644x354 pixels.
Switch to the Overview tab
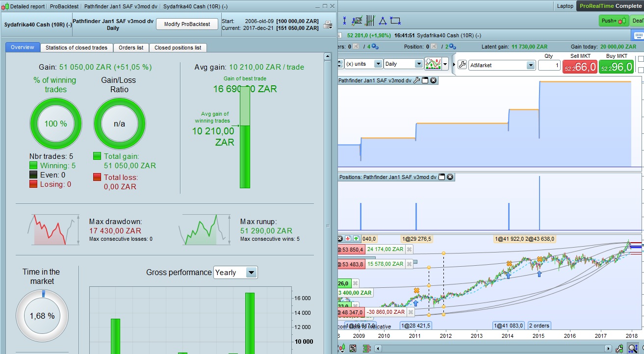point(23,48)
